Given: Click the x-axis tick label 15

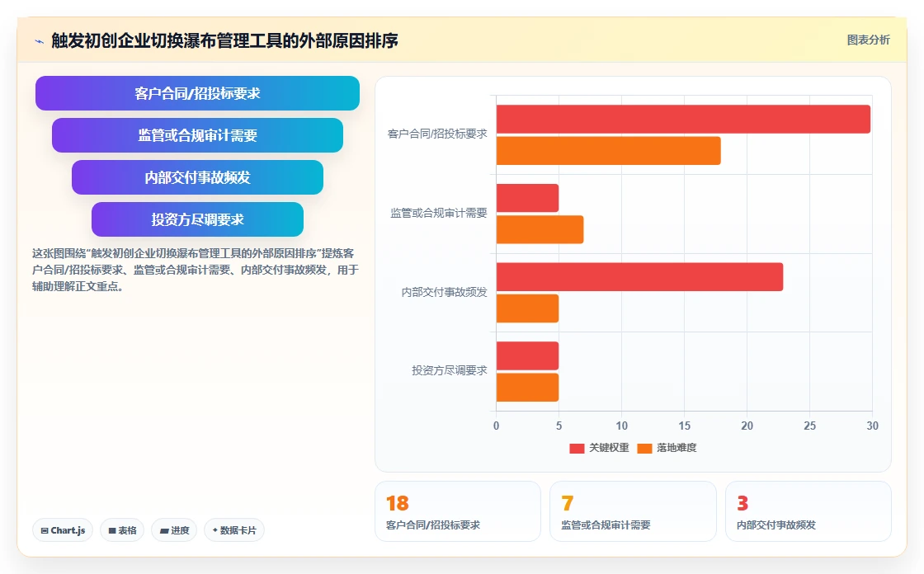Looking at the screenshot, I should [684, 426].
